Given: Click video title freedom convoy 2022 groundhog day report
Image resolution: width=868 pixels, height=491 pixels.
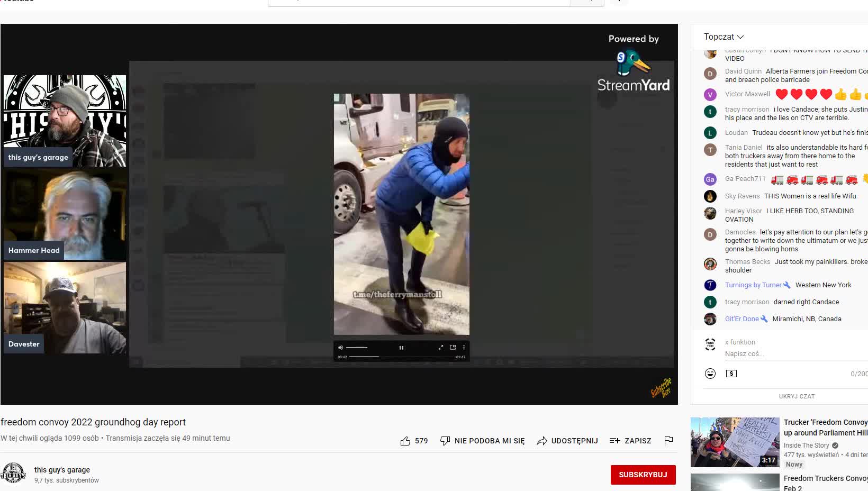Looking at the screenshot, I should [x=93, y=422].
